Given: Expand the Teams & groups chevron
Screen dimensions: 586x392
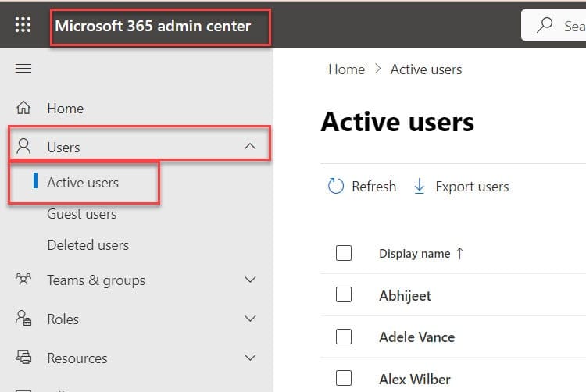Looking at the screenshot, I should (250, 280).
